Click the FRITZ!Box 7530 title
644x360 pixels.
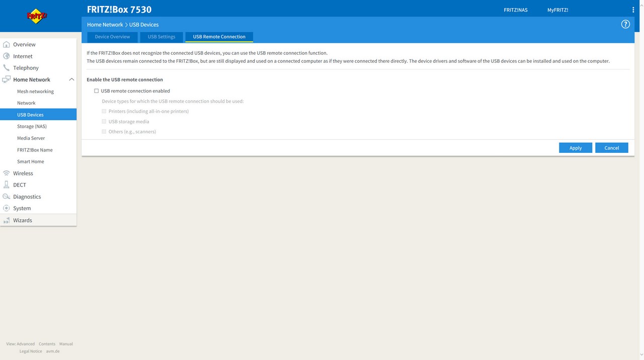119,10
